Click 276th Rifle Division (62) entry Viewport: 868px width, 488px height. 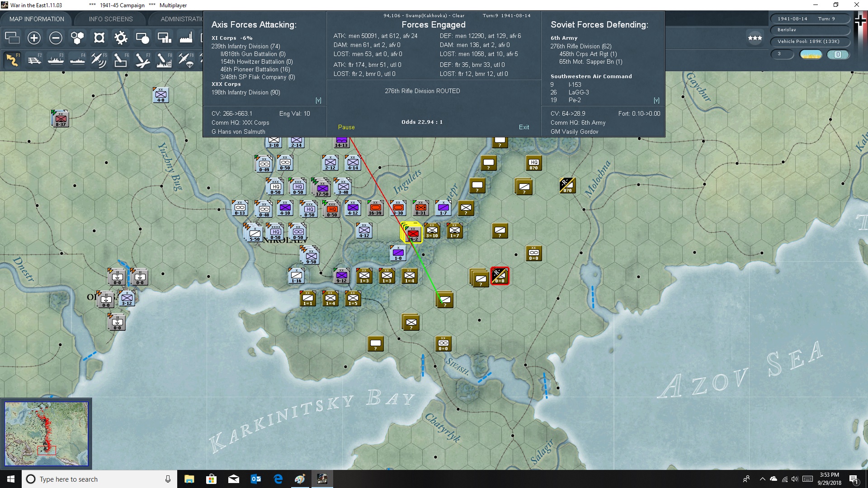pos(581,46)
